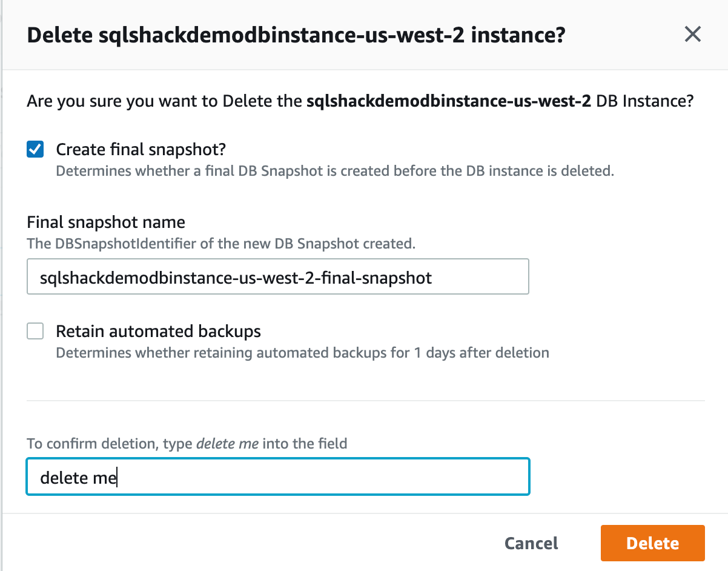This screenshot has height=571, width=728.
Task: Click the automated backups retention description
Action: point(302,353)
